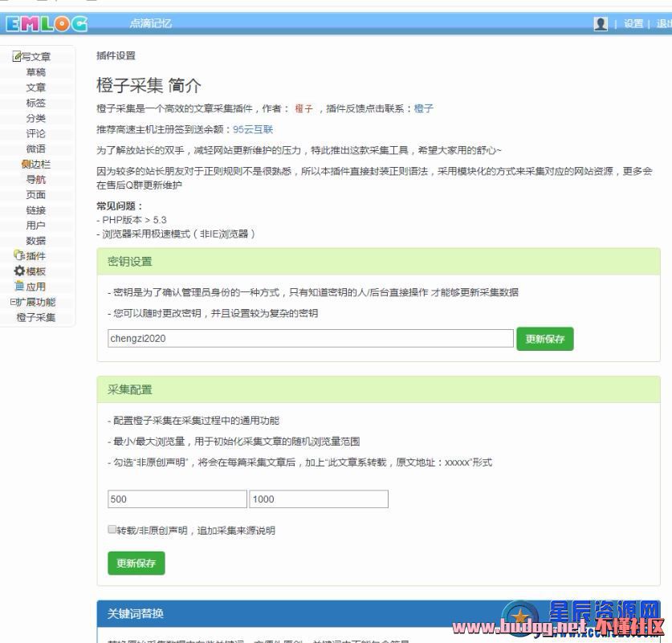Focus the chengzi2020 key input field
This screenshot has width=672, height=643.
[x=310, y=339]
